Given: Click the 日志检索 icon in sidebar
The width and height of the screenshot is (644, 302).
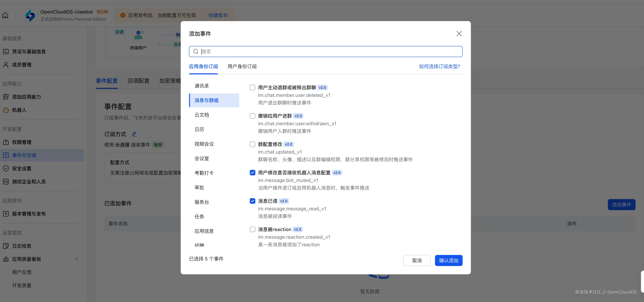Looking at the screenshot, I should [6, 246].
